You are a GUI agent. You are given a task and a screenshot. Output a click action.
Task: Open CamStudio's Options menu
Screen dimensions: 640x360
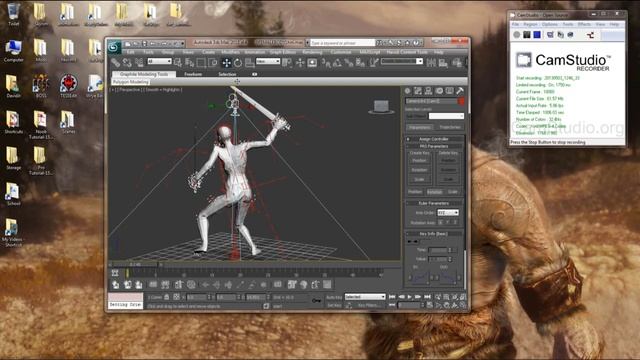point(549,24)
